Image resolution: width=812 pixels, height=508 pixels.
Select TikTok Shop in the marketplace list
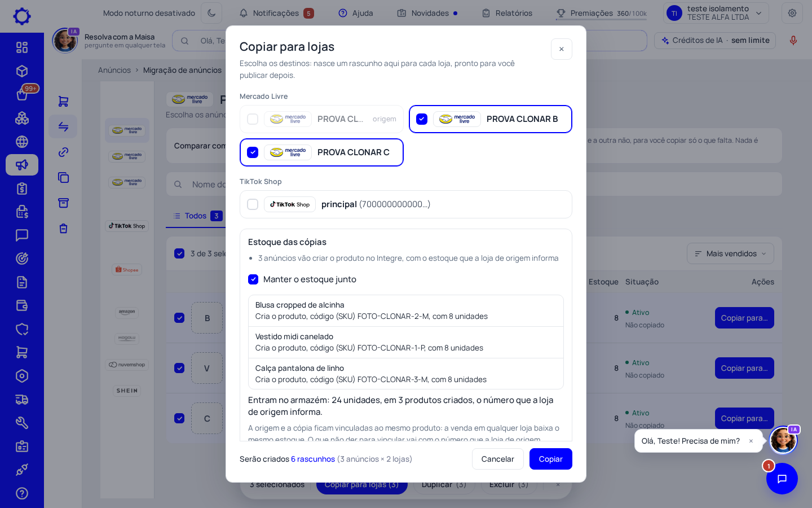(127, 226)
